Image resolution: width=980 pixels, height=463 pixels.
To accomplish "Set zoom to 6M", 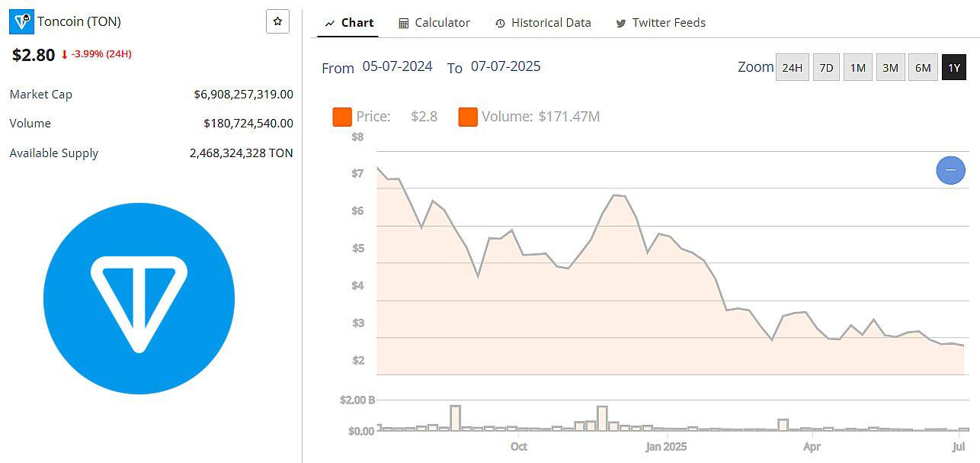I will 923,68.
